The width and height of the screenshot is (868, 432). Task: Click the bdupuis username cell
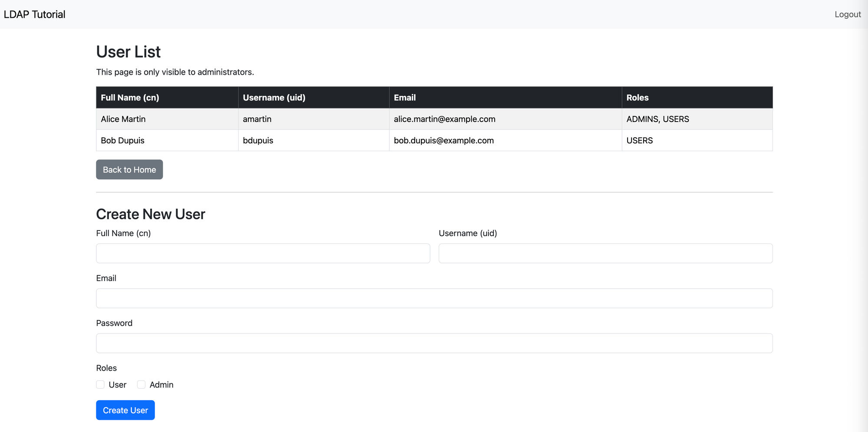pos(258,141)
